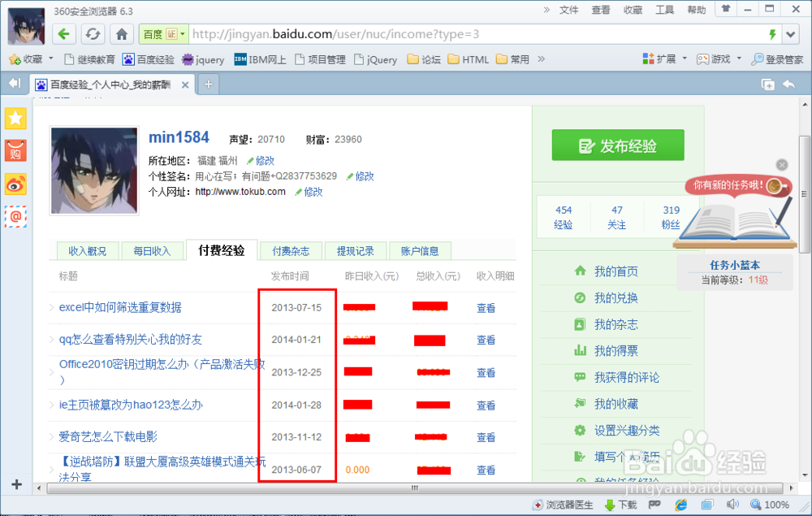Click the sidebar mail @ icon
Viewport: 812px width, 516px height.
pyautogui.click(x=15, y=216)
